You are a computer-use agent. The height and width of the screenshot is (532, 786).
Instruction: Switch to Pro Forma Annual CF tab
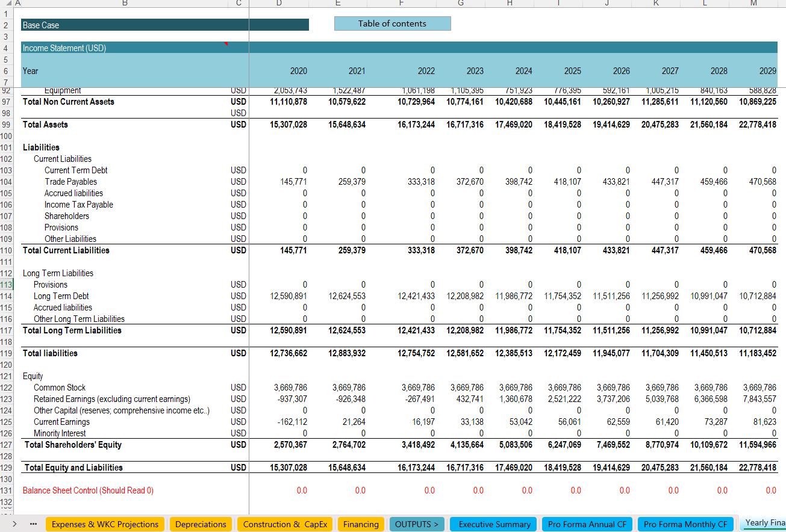click(x=587, y=524)
